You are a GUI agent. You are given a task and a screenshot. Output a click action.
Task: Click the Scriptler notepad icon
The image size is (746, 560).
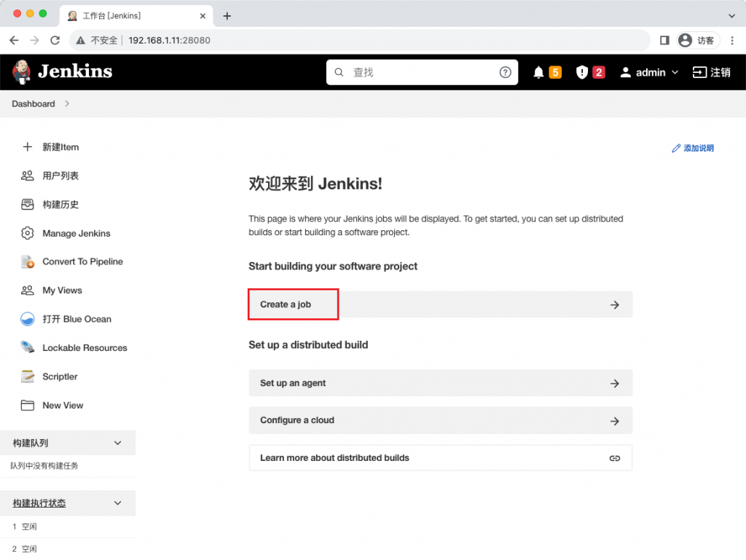tap(28, 376)
